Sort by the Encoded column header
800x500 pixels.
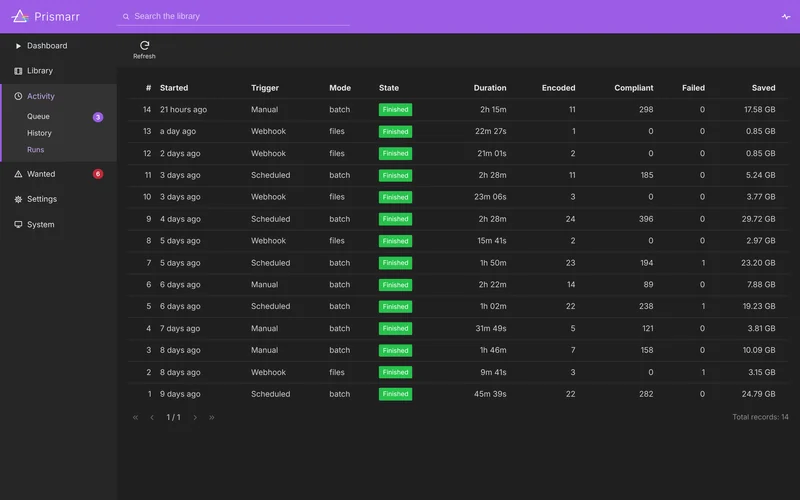tap(558, 88)
